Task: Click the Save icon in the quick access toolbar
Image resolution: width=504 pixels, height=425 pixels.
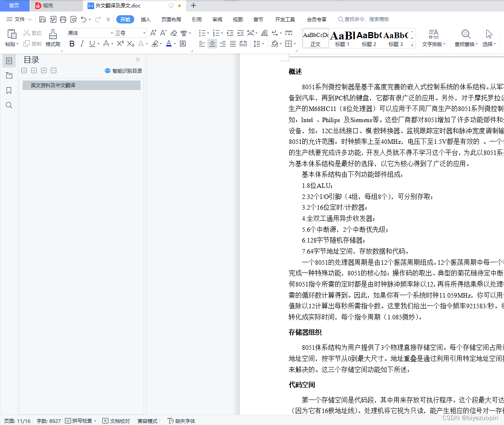Action: tap(42, 19)
